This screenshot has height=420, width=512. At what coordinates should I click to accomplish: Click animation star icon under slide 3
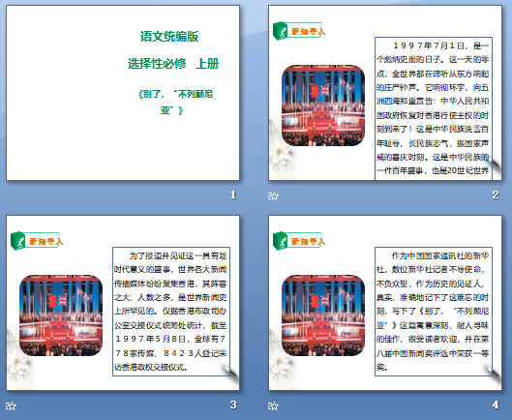point(11,405)
